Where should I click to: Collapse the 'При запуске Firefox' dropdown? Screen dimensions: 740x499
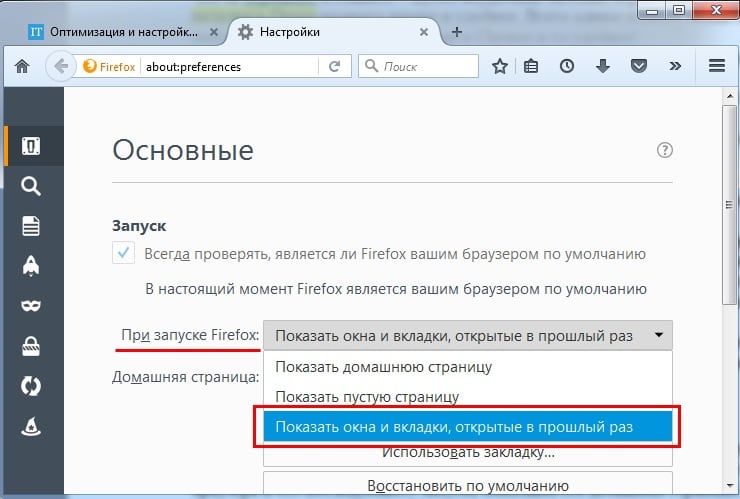pos(467,336)
